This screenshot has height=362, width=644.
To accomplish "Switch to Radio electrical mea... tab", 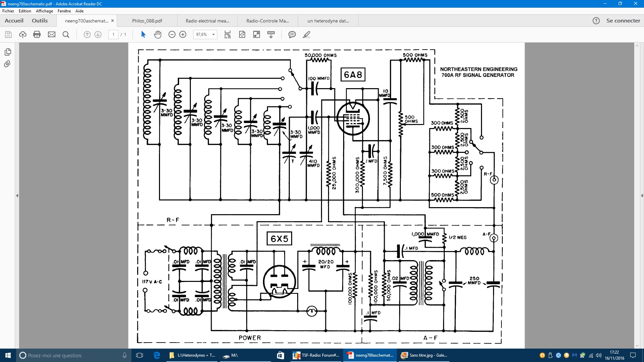I will [207, 21].
